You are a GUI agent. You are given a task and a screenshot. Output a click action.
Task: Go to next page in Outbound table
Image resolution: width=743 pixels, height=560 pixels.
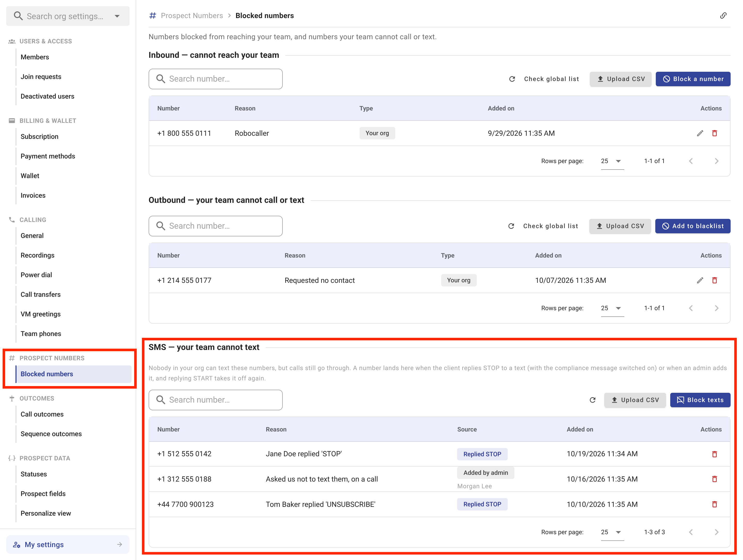tap(716, 308)
